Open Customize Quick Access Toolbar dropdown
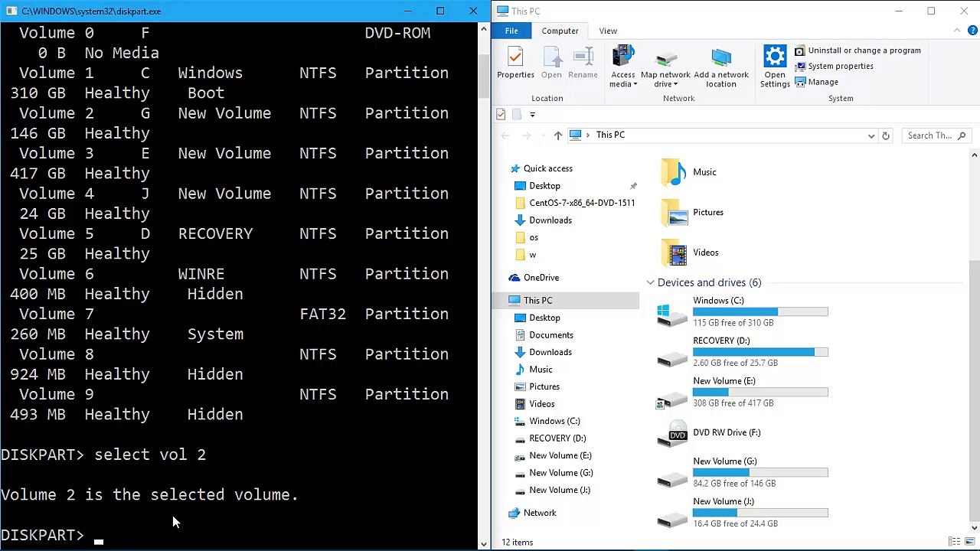 pyautogui.click(x=532, y=114)
